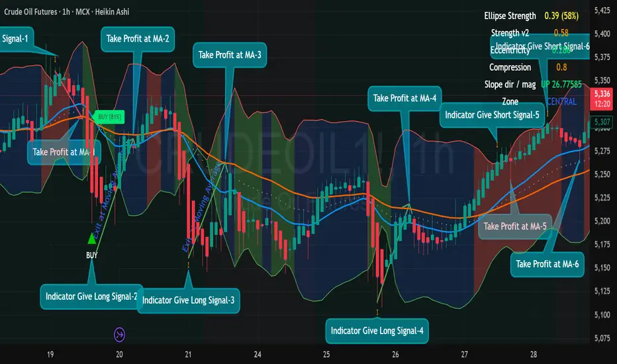Image resolution: width=617 pixels, height=364 pixels.
Task: Click the 5,400 price axis label
Action: point(602,34)
